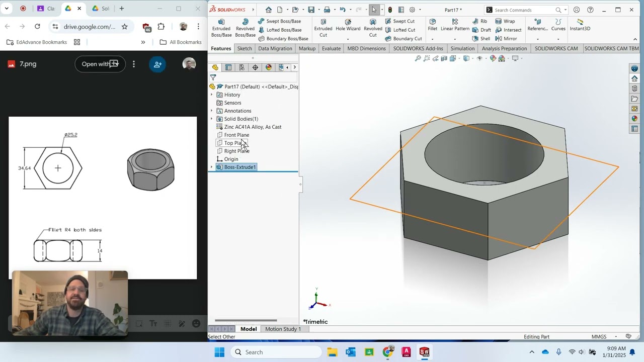The width and height of the screenshot is (644, 362).
Task: Select the Shell tool
Action: tap(481, 38)
